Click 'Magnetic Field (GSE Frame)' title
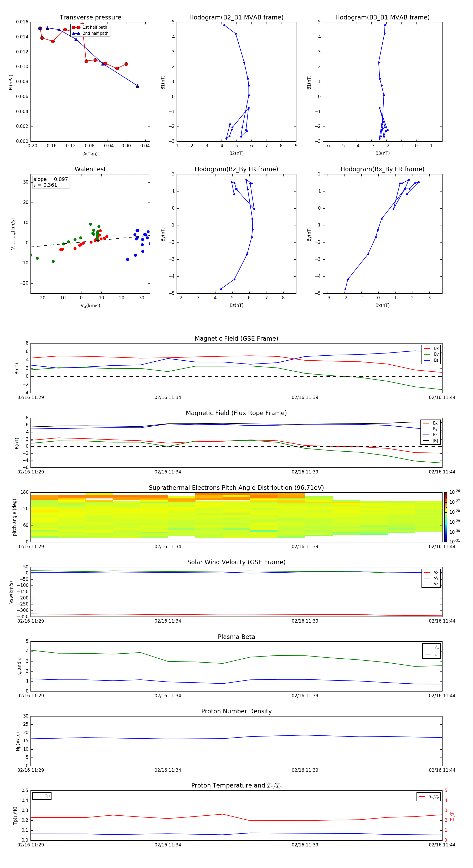 pos(236,338)
